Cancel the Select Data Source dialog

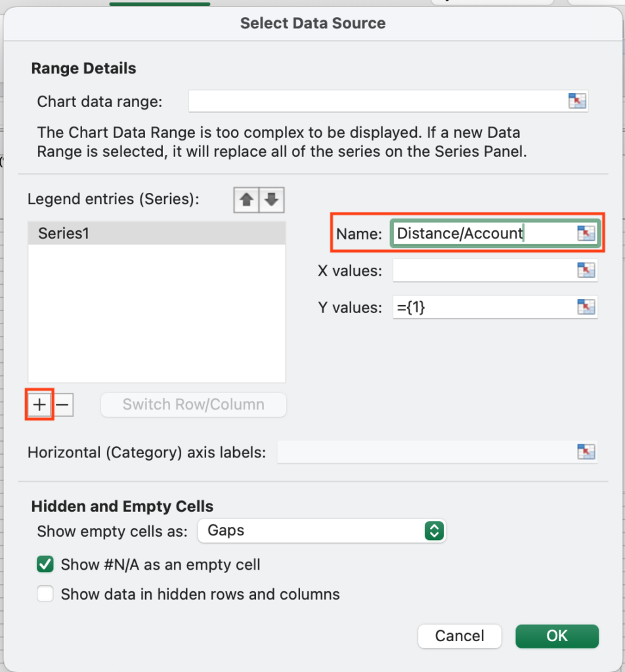[460, 636]
